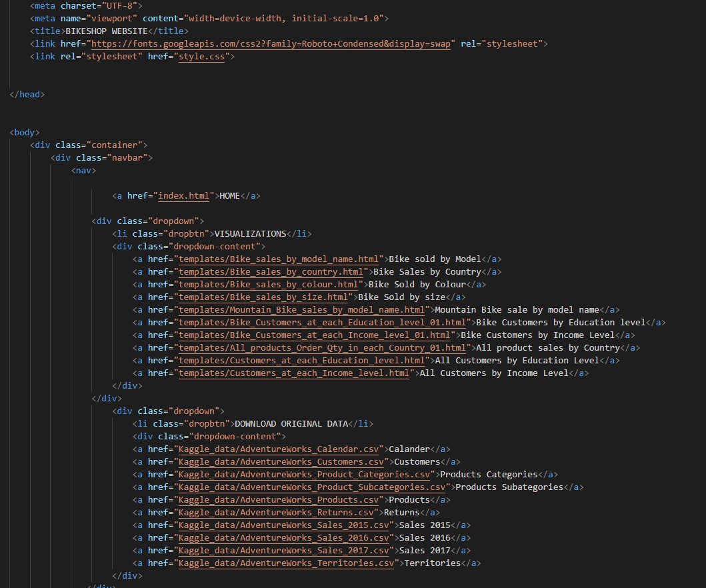Open the style.css href link
Image resolution: width=706 pixels, height=588 pixels.
(x=202, y=56)
